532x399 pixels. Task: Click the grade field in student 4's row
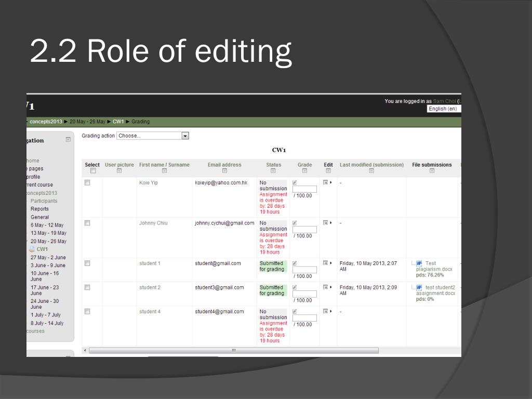(304, 318)
